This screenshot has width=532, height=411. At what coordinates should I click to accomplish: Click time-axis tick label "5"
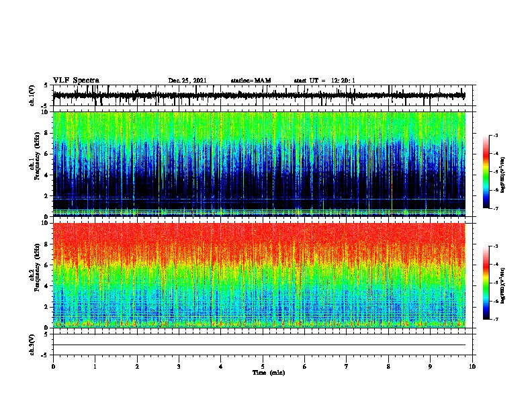coord(263,367)
